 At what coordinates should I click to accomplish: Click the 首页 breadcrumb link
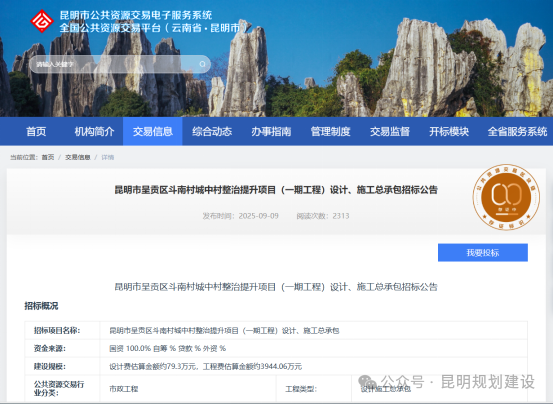point(48,157)
